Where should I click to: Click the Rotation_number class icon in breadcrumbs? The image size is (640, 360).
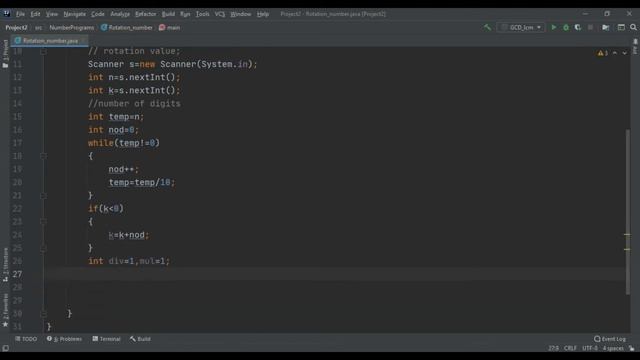coord(104,27)
